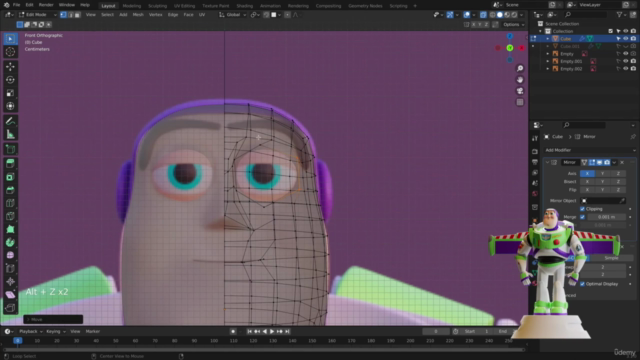
Task: Switch to the Modeling workspace tab
Action: tap(131, 6)
